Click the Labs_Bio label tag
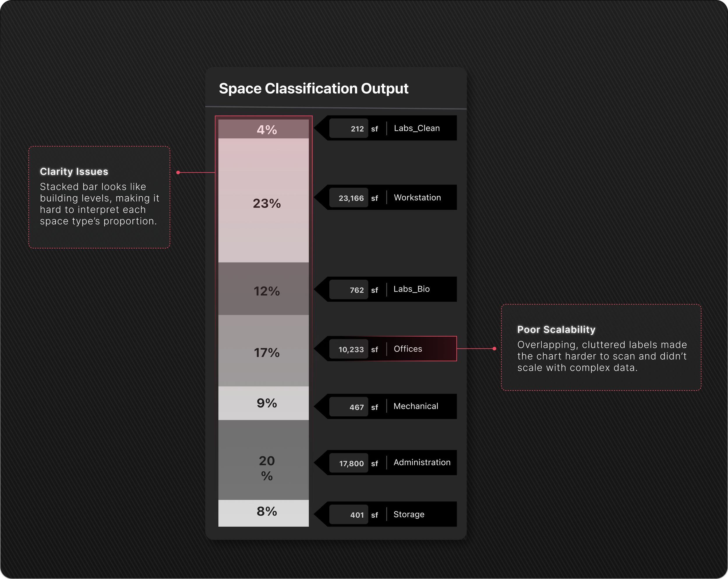Image resolution: width=728 pixels, height=579 pixels. [411, 289]
